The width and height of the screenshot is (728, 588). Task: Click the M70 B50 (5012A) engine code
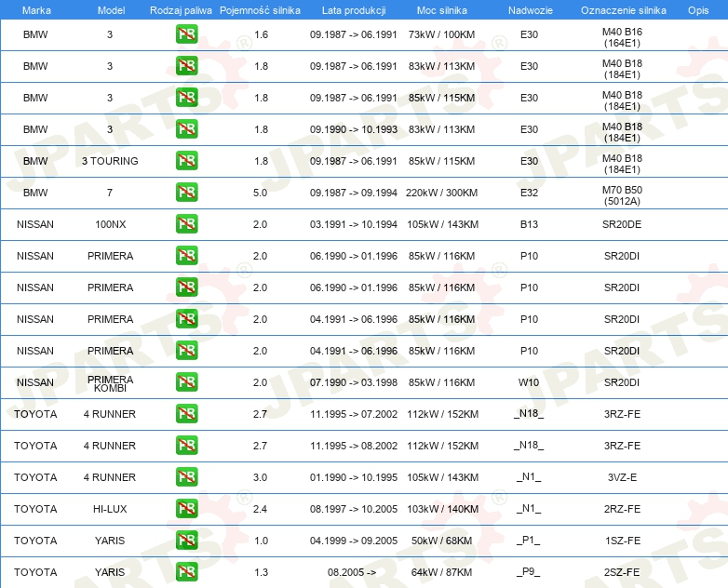(622, 195)
